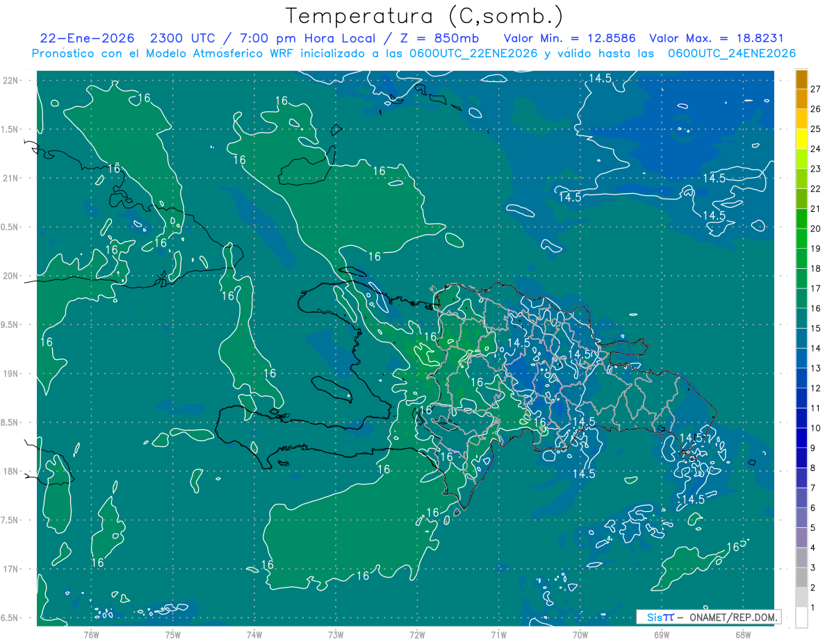Click the '71W' longitude axis label
Image resolution: width=834 pixels, height=644 pixels.
[498, 635]
